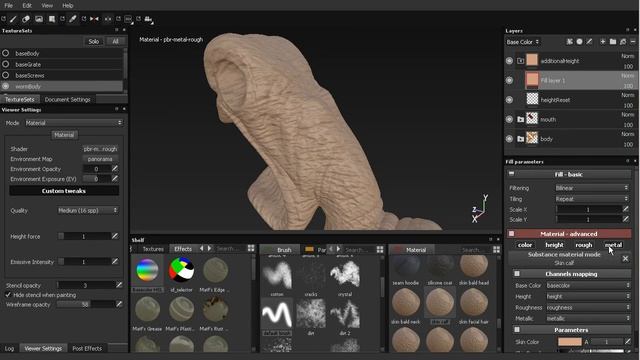The image size is (640, 360).
Task: Select the baseGrate texture set radio
Action: pos(6,64)
